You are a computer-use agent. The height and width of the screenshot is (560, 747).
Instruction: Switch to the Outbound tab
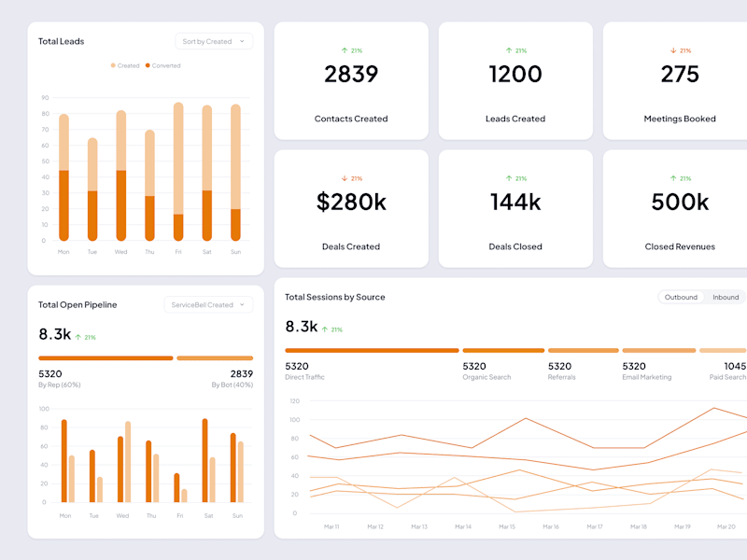[x=681, y=297]
